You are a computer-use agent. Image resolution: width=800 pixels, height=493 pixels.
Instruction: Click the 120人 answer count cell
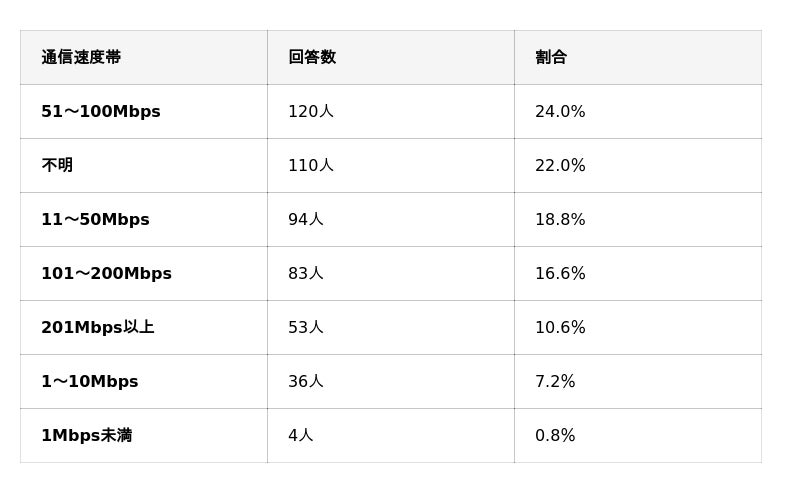[x=311, y=112]
